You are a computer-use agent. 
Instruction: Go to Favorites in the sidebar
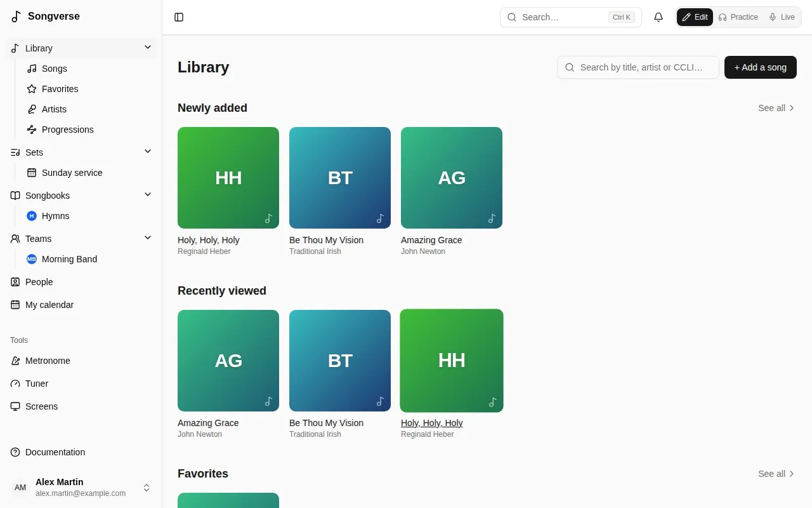coord(88,89)
